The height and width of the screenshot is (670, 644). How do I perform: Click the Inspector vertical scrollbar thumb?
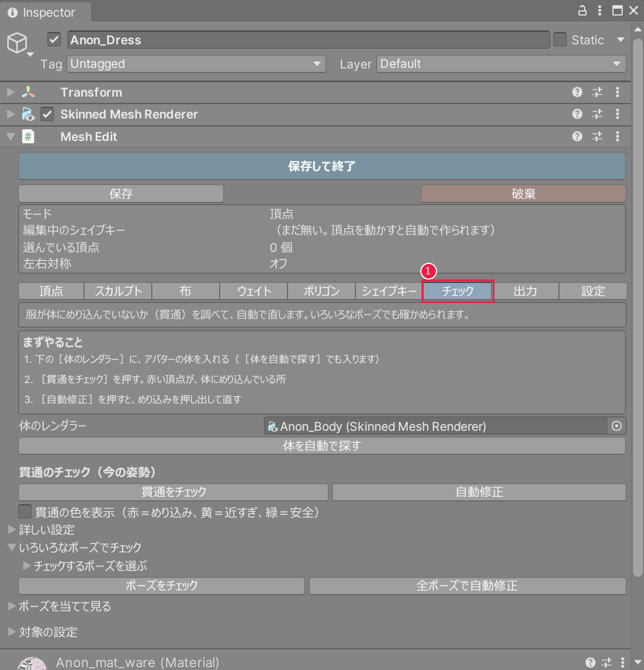coord(638,308)
